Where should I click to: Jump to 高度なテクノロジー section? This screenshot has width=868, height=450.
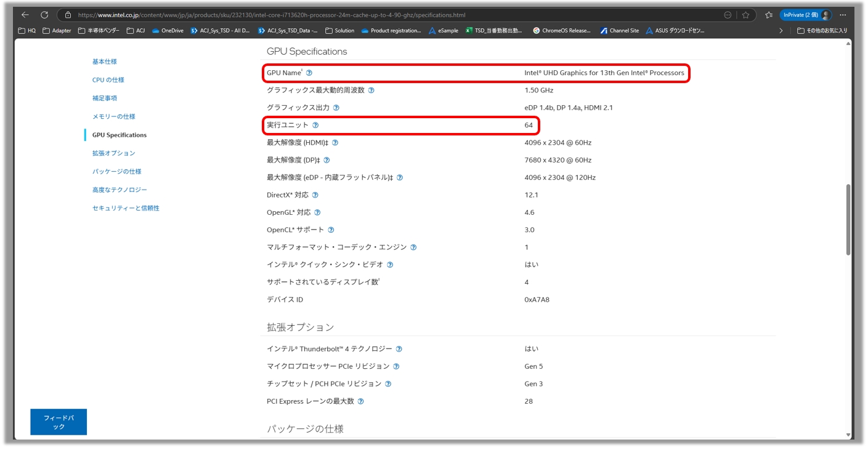pos(120,190)
